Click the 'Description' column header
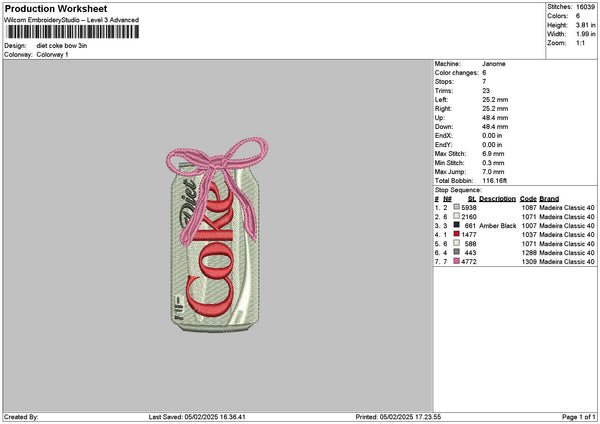Image resolution: width=600 pixels, height=424 pixels. (497, 199)
